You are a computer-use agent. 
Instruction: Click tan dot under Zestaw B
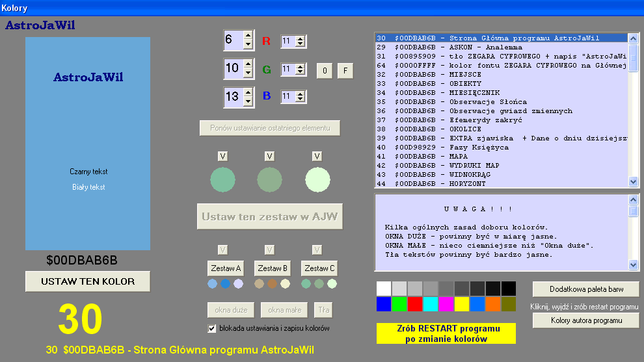[259, 283]
